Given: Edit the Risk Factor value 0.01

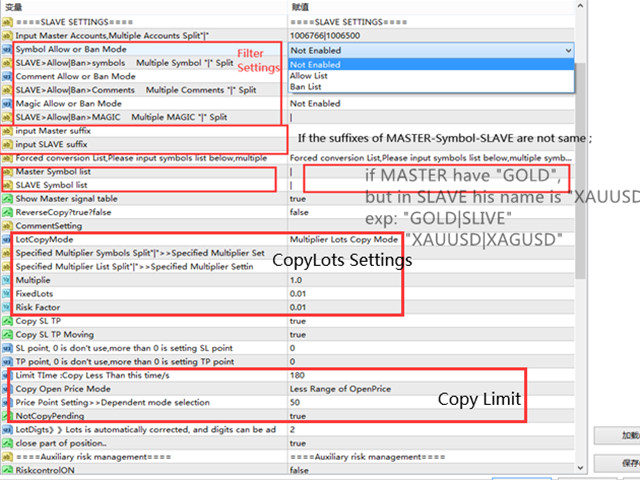Looking at the screenshot, I should (x=298, y=307).
